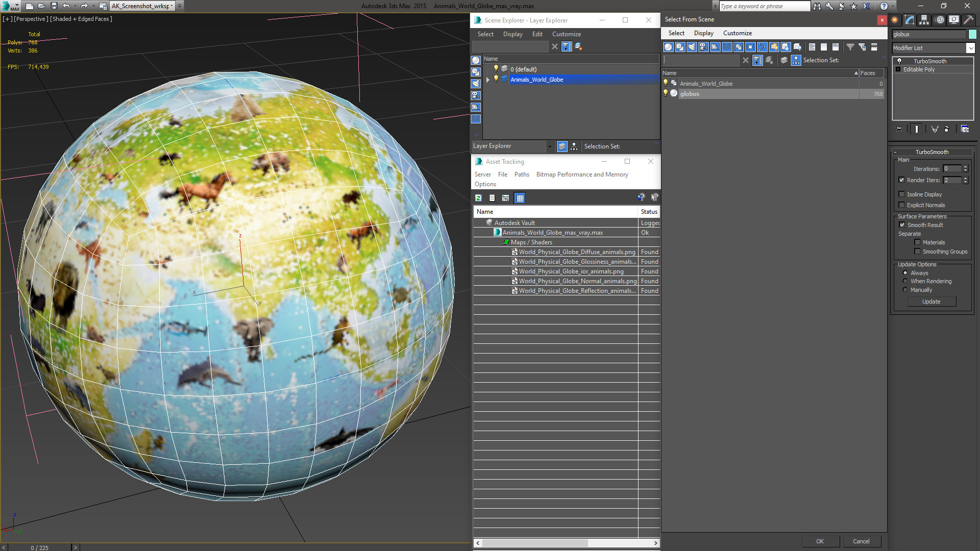
Task: Open Configure Modifier Sets icon
Action: point(965,129)
